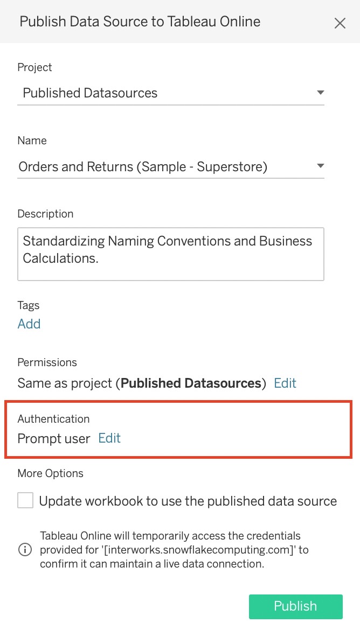
Task: Click the Prompt user authentication text
Action: [53, 439]
